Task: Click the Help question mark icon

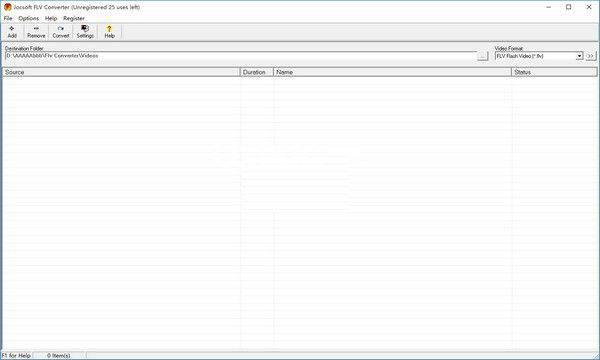Action: 109,32
